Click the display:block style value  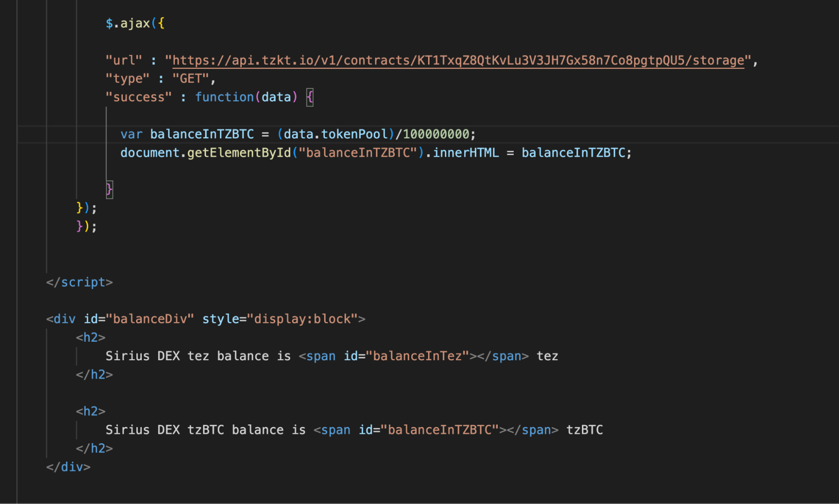pyautogui.click(x=302, y=319)
